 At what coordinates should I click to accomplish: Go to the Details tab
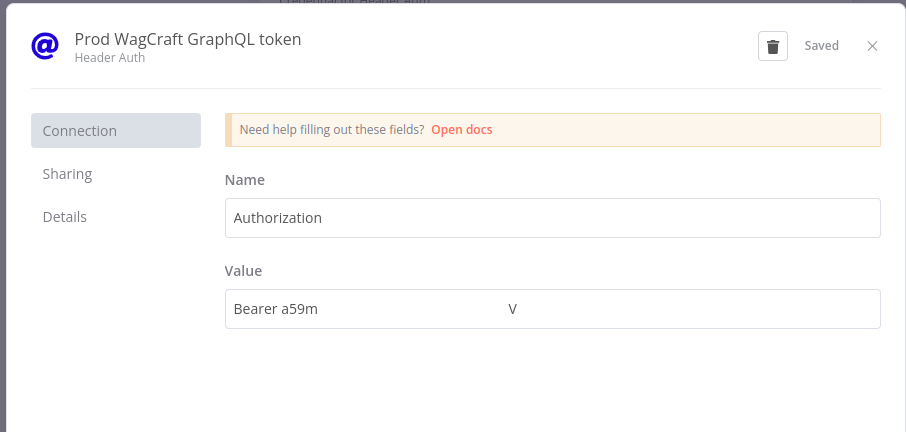tap(65, 217)
